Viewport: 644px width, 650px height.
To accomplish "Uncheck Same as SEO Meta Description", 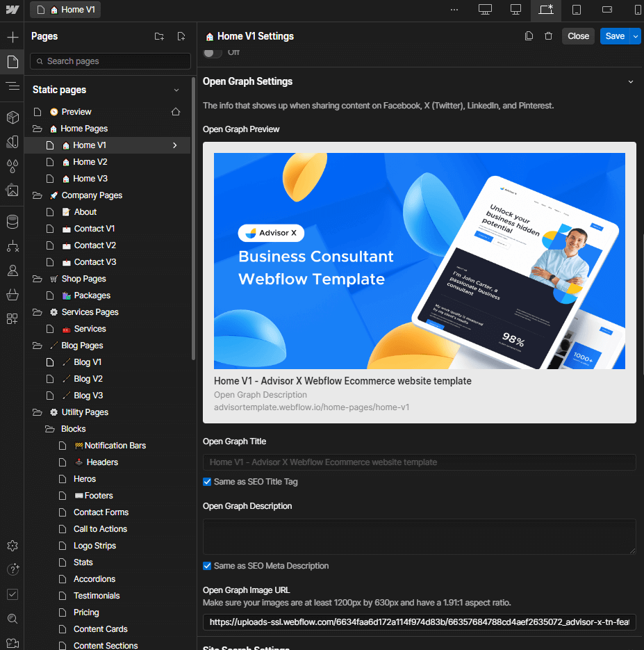I will click(x=207, y=566).
